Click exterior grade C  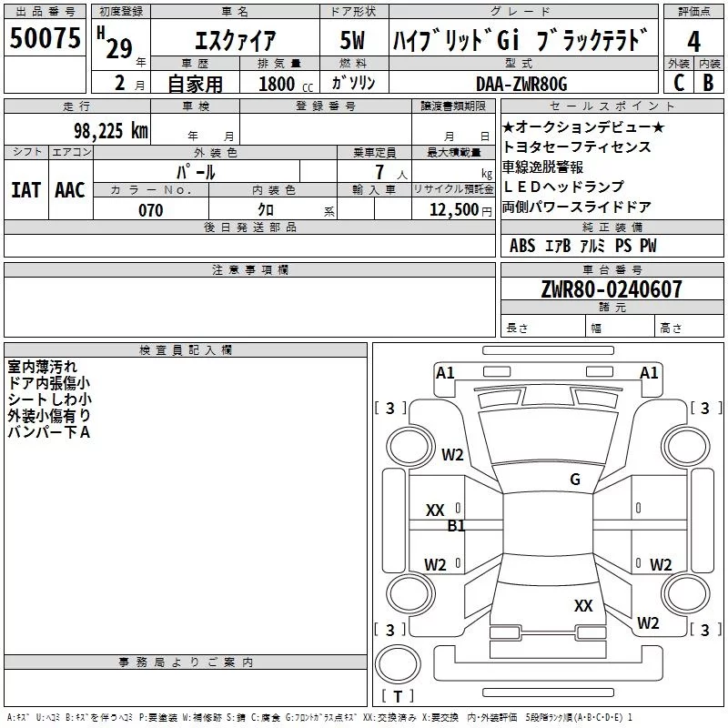click(679, 83)
